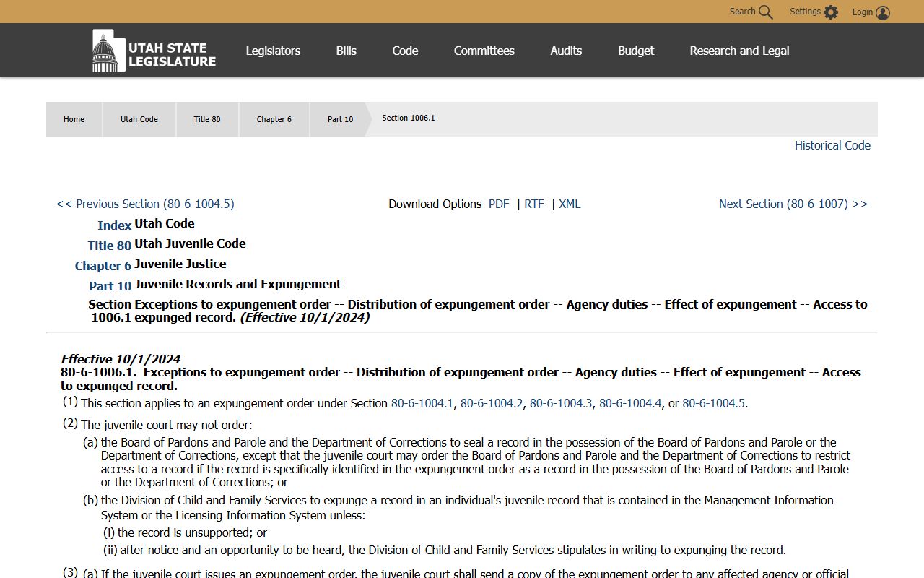924x578 pixels.
Task: Open the Legislators menu
Action: point(273,51)
